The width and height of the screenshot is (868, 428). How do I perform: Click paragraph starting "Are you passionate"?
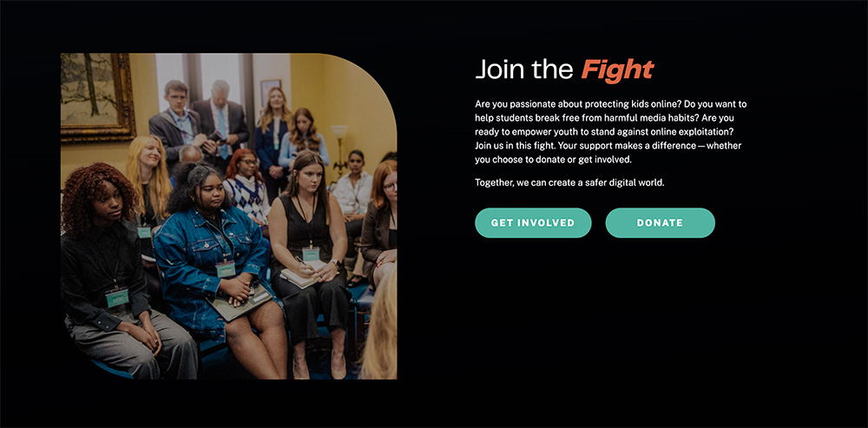(x=611, y=132)
